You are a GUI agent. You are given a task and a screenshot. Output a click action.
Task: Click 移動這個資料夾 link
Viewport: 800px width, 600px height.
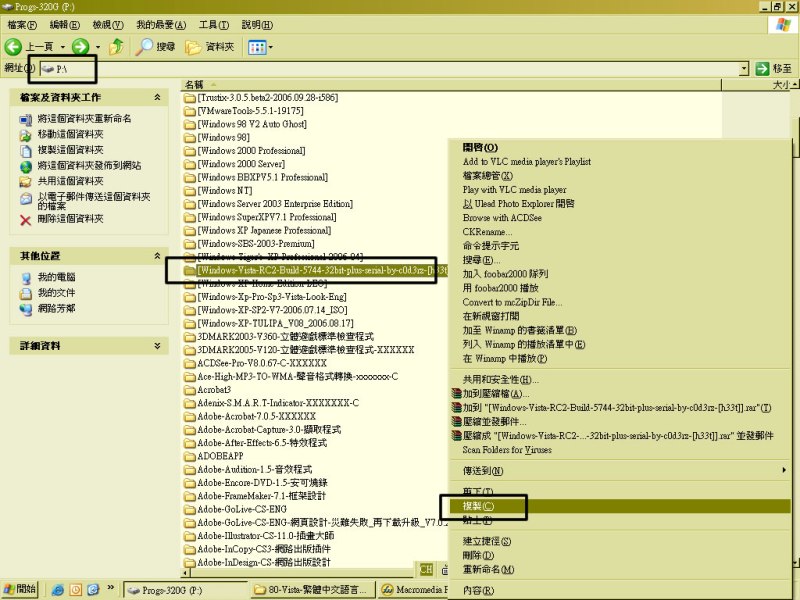70,134
